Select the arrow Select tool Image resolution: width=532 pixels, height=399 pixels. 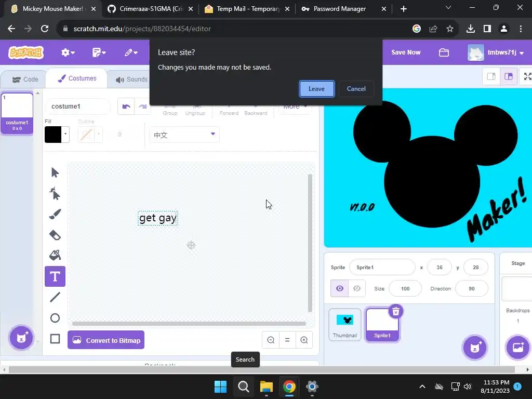tap(55, 172)
